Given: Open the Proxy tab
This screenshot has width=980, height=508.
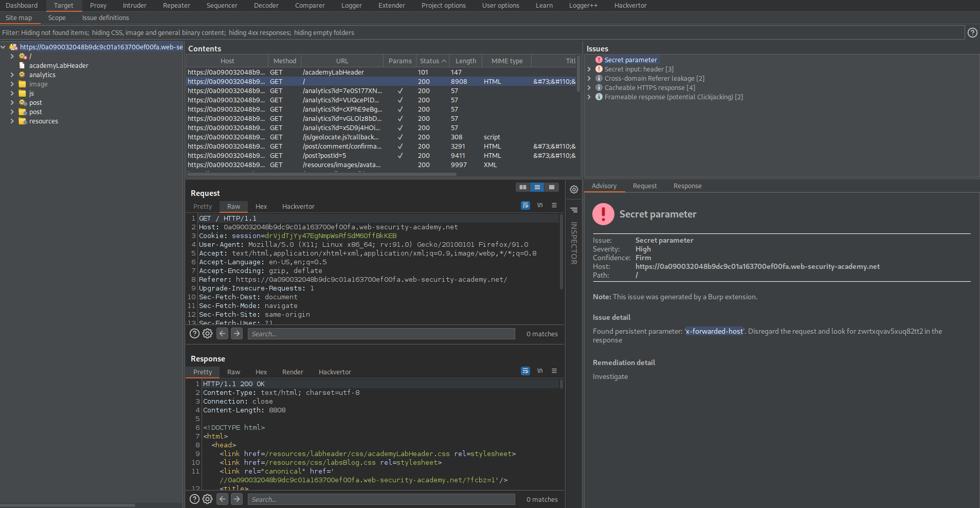Looking at the screenshot, I should (x=98, y=5).
